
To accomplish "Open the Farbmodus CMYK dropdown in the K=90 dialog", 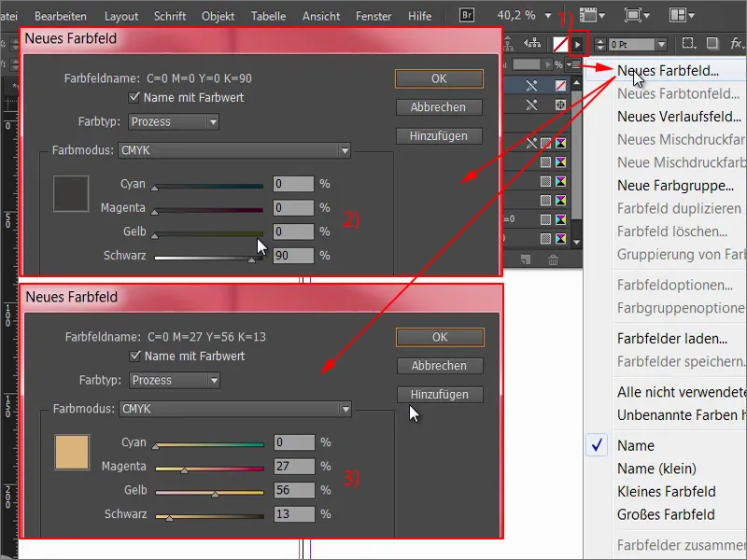I will 234,150.
